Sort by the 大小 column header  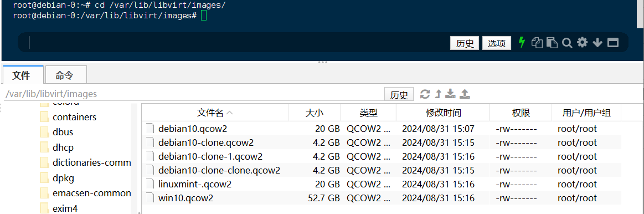(x=315, y=113)
